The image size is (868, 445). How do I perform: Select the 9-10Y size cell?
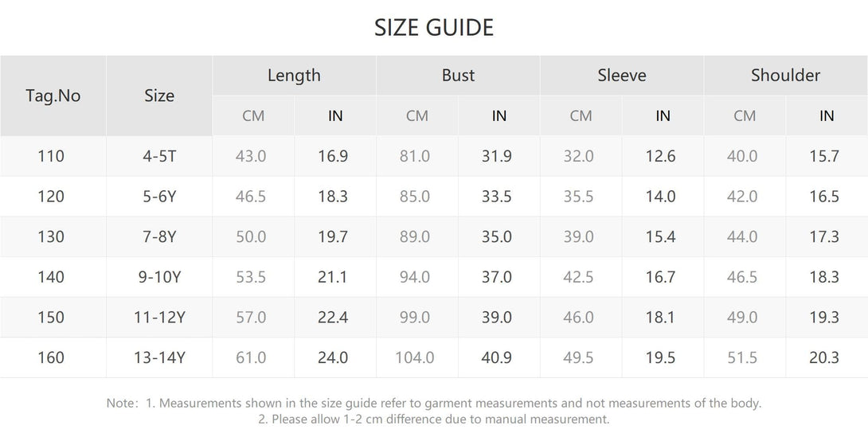point(159,277)
